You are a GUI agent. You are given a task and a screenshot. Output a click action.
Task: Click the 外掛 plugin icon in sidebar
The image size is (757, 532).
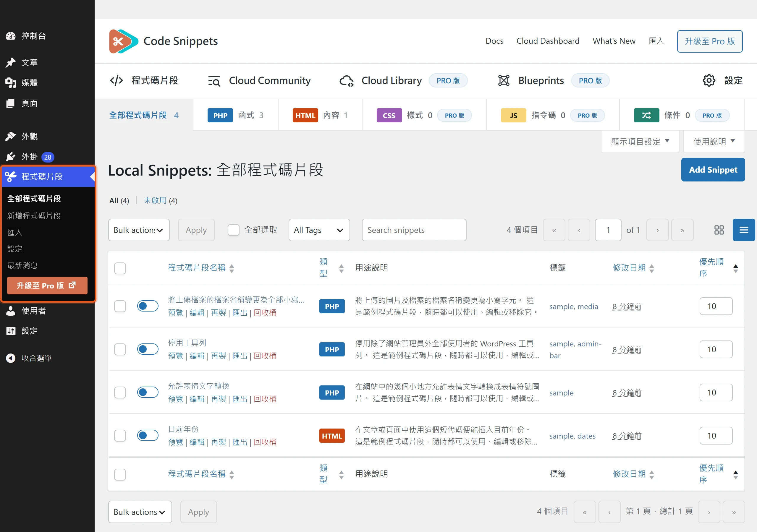click(x=11, y=157)
